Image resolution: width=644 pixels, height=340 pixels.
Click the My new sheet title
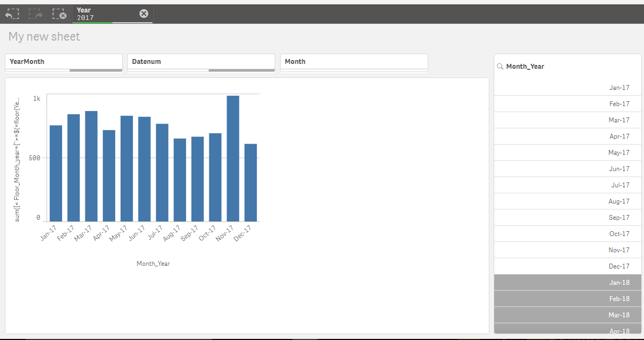coord(44,37)
